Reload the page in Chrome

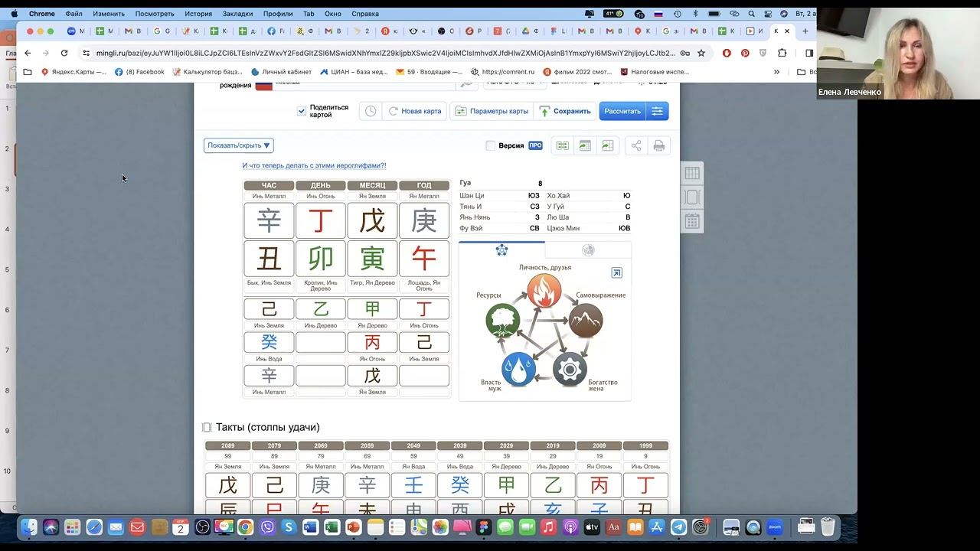[64, 53]
